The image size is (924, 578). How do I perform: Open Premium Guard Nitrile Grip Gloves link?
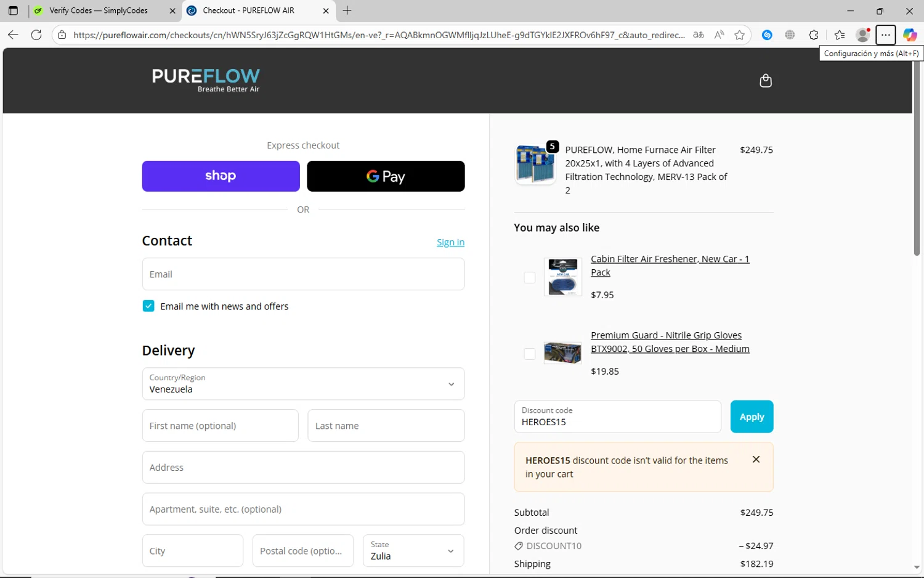pos(670,342)
